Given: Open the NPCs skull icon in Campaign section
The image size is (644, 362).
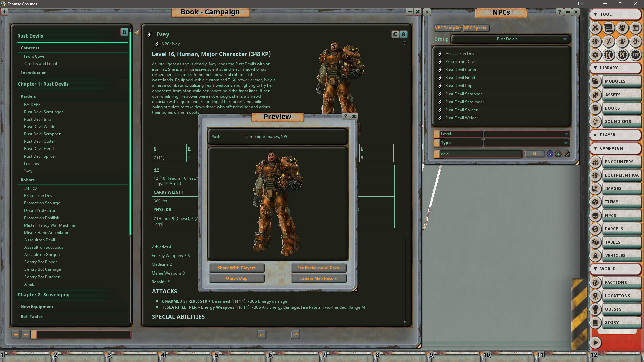Looking at the screenshot, I should (596, 215).
